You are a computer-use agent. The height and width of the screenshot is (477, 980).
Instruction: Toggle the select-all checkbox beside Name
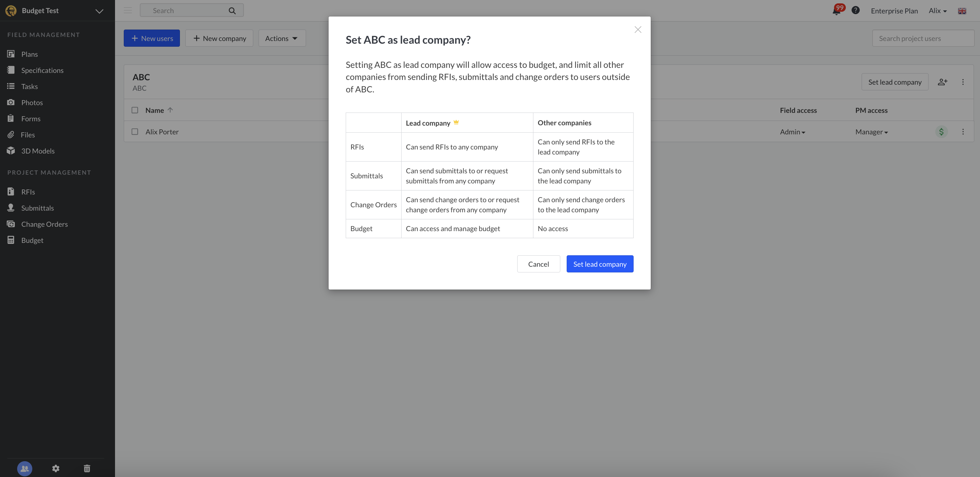tap(135, 110)
